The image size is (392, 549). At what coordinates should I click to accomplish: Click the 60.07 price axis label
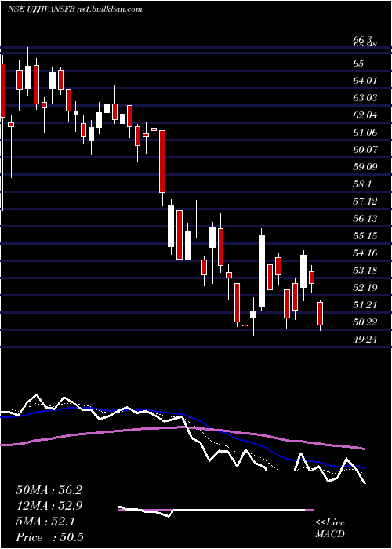point(365,150)
